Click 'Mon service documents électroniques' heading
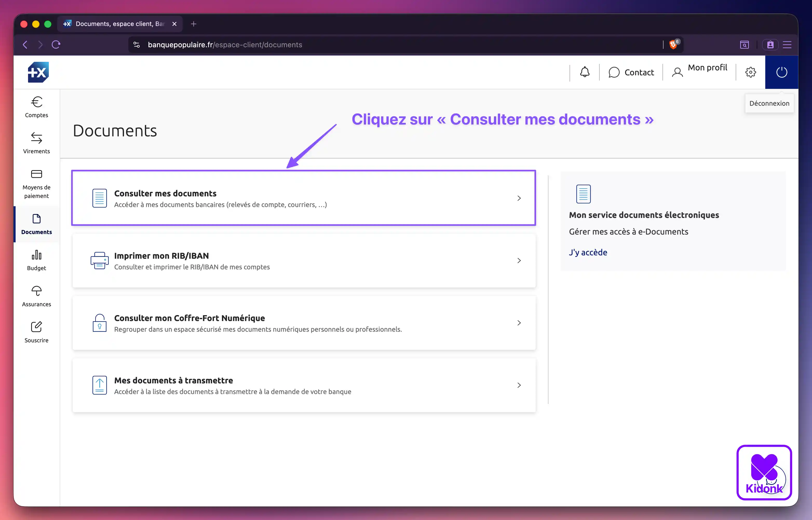 point(644,215)
